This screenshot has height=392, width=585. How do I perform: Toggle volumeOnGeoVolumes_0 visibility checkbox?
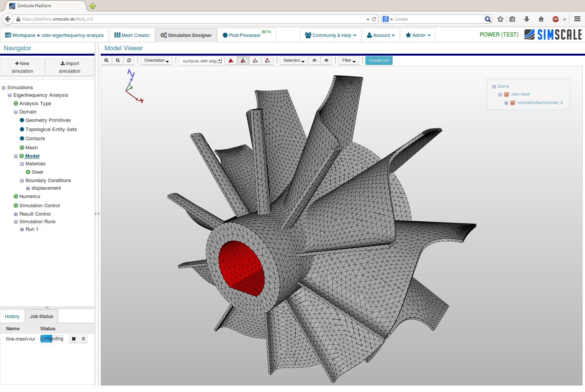coord(513,103)
